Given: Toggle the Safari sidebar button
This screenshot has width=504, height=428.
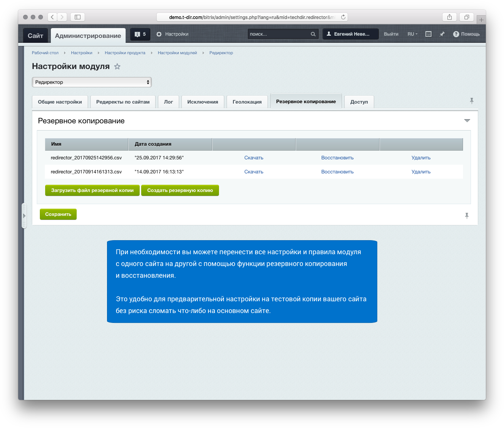Looking at the screenshot, I should tap(77, 17).
